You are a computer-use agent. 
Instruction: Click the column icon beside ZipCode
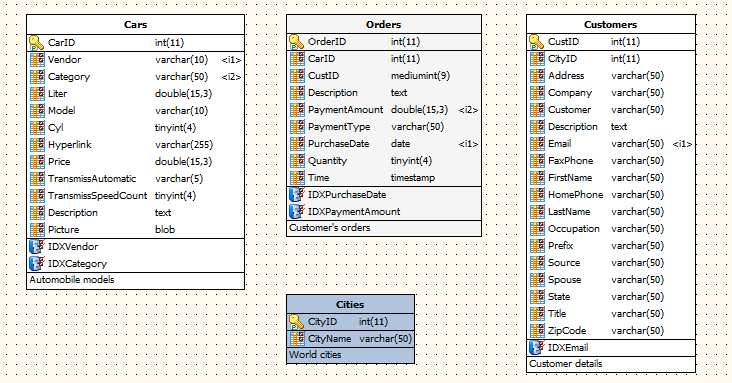tap(538, 331)
